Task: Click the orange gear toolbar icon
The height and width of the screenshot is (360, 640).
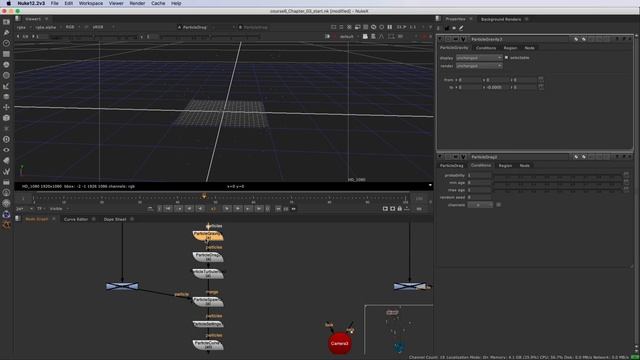Action: click(x=6, y=224)
